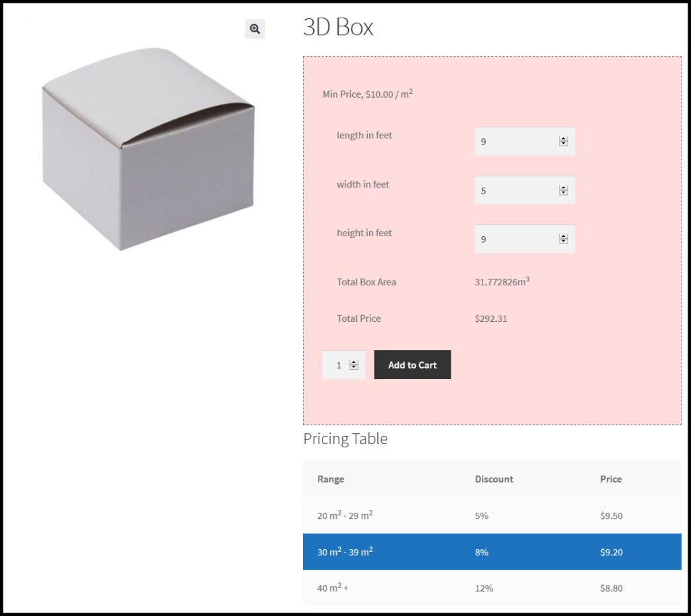Click the highlighted 30 m² - 39 m² row

coord(491,552)
